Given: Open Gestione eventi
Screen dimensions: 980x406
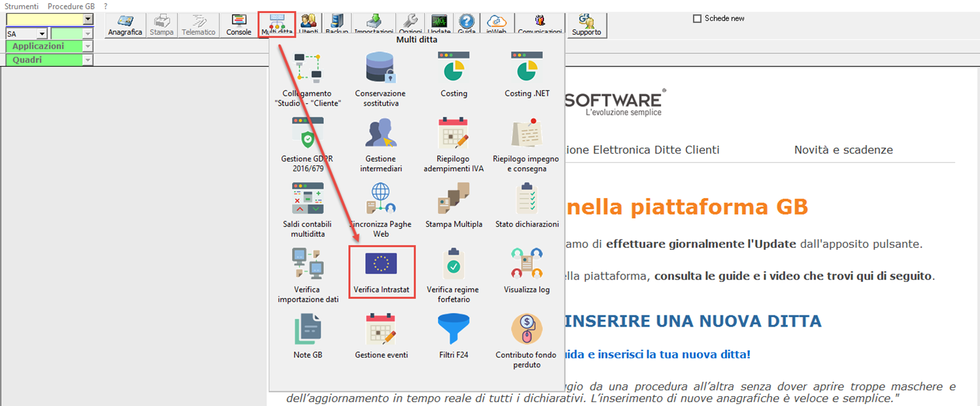Looking at the screenshot, I should (382, 336).
